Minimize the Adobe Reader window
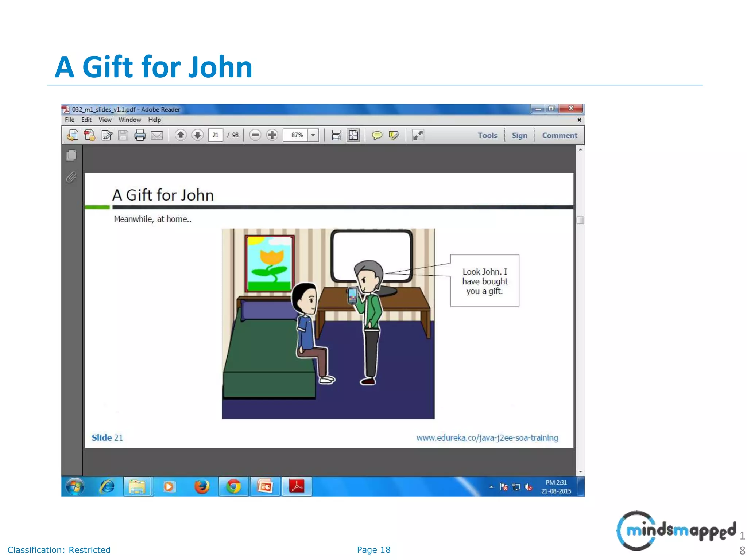747x560 pixels. click(538, 108)
